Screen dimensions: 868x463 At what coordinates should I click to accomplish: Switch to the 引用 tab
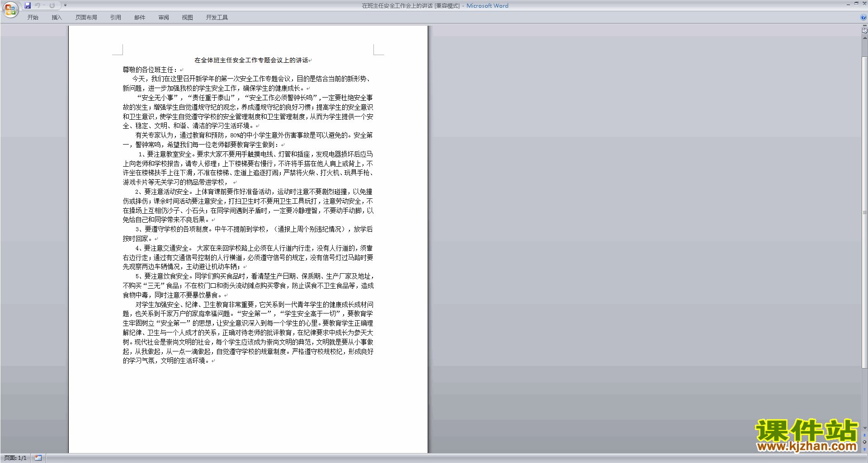point(116,18)
